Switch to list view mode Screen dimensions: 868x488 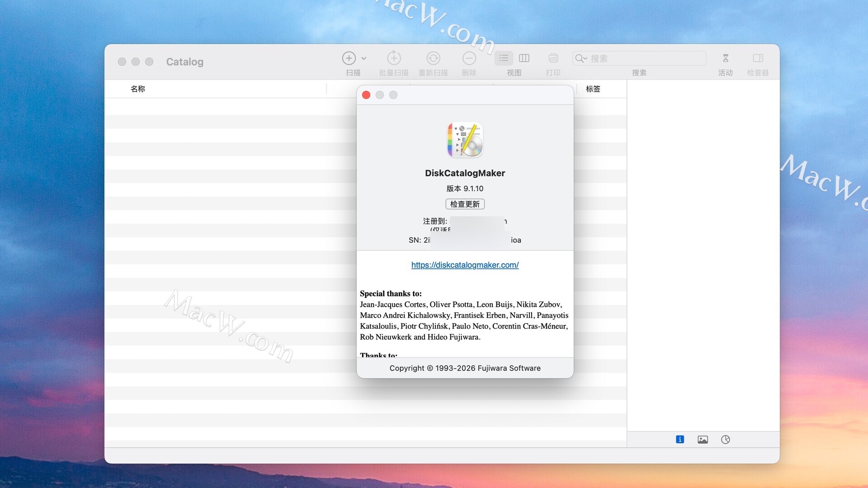(504, 58)
